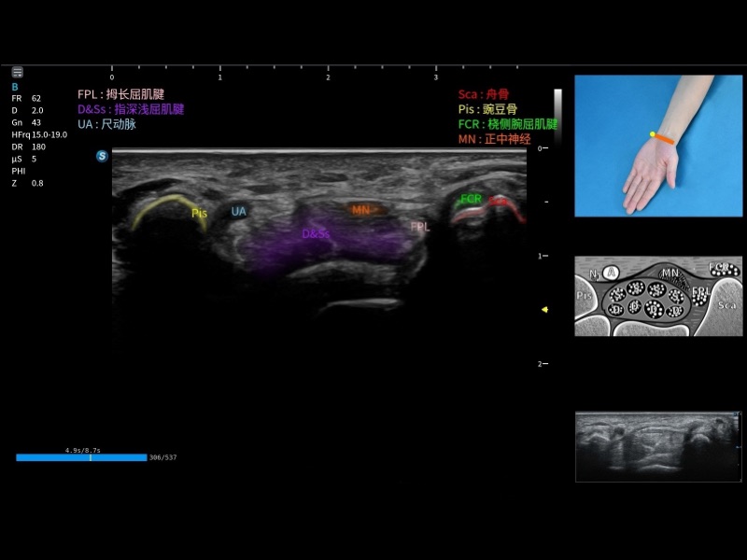The width and height of the screenshot is (747, 560).
Task: Click the orange probe line on wrist photo
Action: pos(664,139)
